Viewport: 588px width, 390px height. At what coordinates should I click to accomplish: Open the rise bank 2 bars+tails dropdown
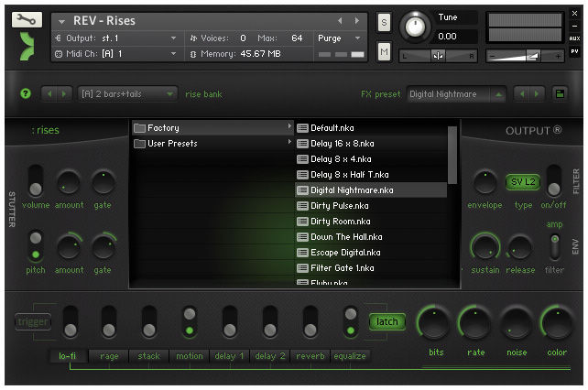pyautogui.click(x=127, y=94)
